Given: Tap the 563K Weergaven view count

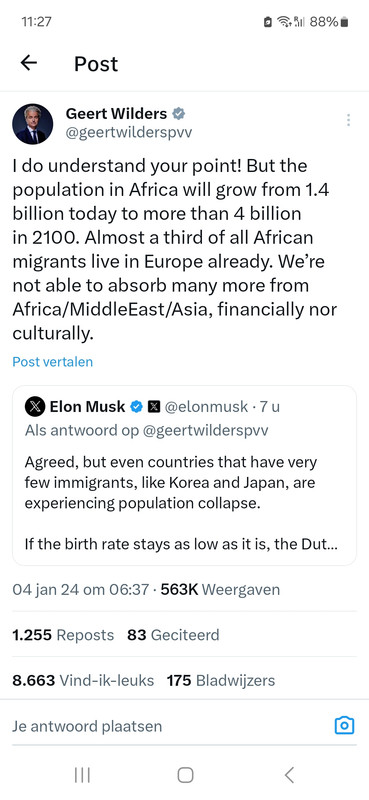Looking at the screenshot, I should tap(220, 590).
